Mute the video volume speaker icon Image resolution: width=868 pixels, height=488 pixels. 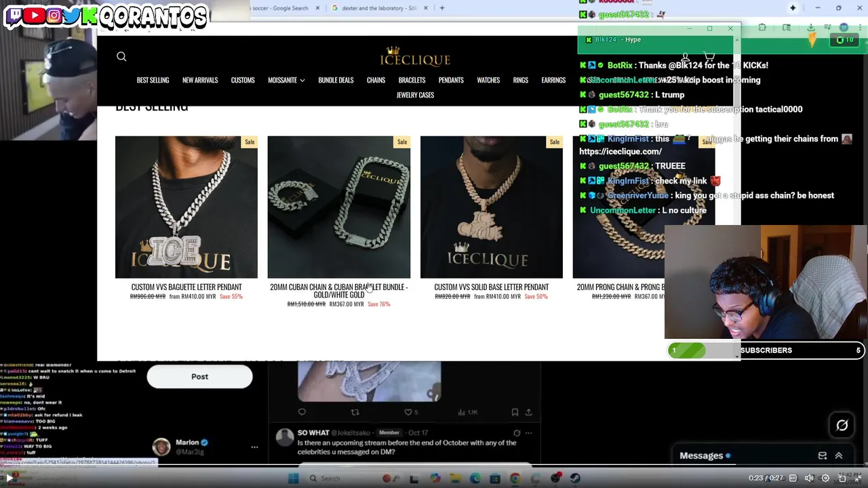[808, 478]
